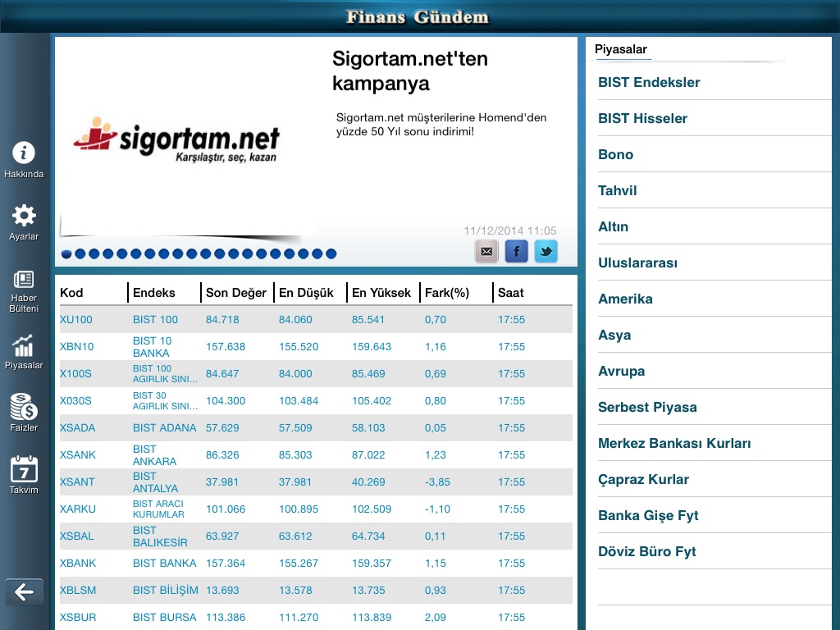Viewport: 840px width, 630px height.
Task: Open BIST ADANA index name
Action: coord(164,428)
